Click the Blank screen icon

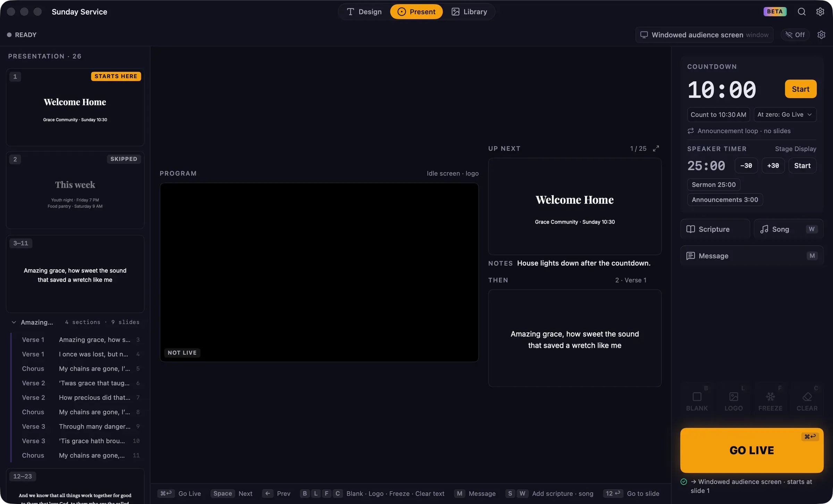click(x=697, y=397)
